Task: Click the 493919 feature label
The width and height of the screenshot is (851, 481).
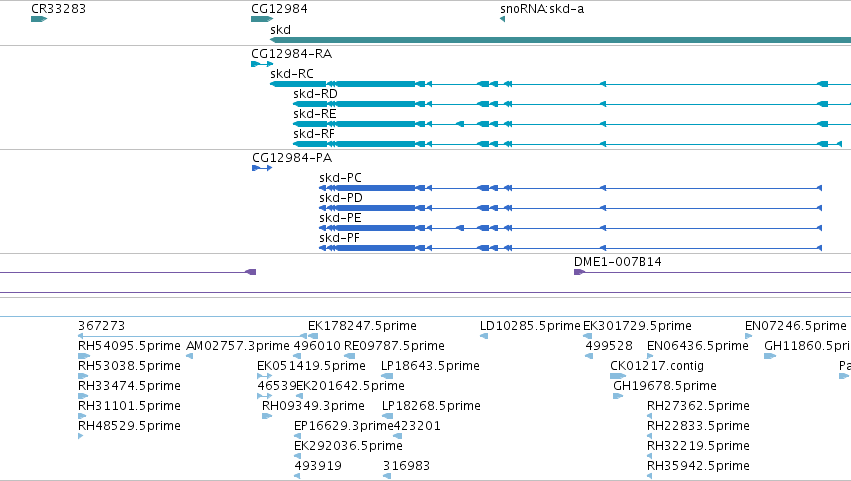Action: 318,466
